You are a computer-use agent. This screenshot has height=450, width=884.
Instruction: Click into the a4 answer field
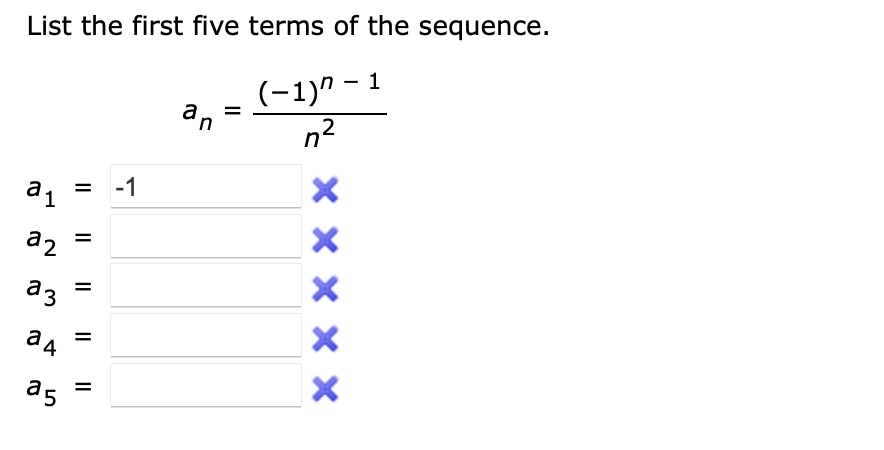205,337
